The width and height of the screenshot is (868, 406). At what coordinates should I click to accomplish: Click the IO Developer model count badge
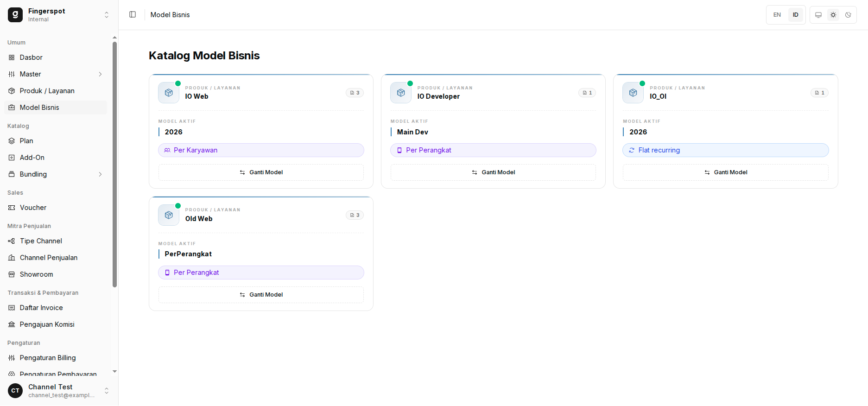point(587,93)
